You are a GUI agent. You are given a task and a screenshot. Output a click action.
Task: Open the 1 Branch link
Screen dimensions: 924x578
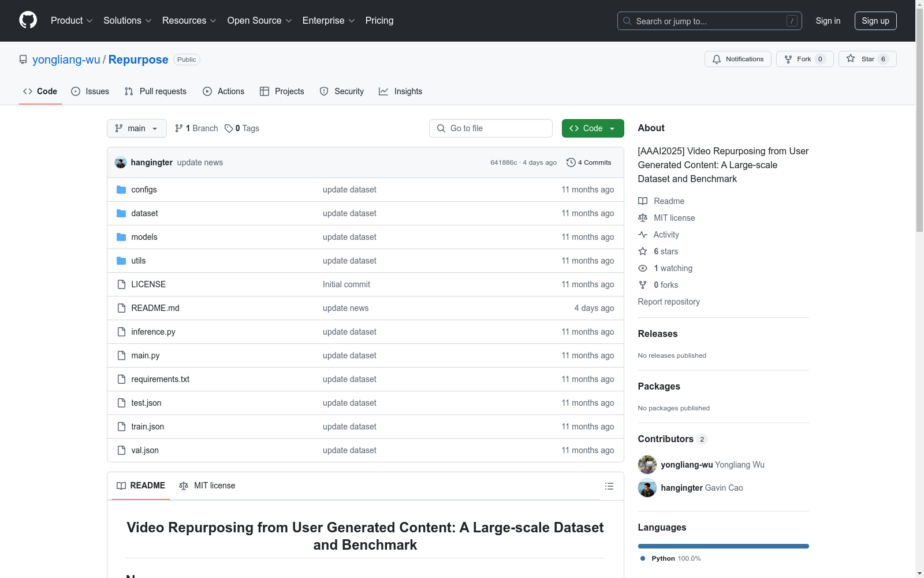[x=196, y=128]
